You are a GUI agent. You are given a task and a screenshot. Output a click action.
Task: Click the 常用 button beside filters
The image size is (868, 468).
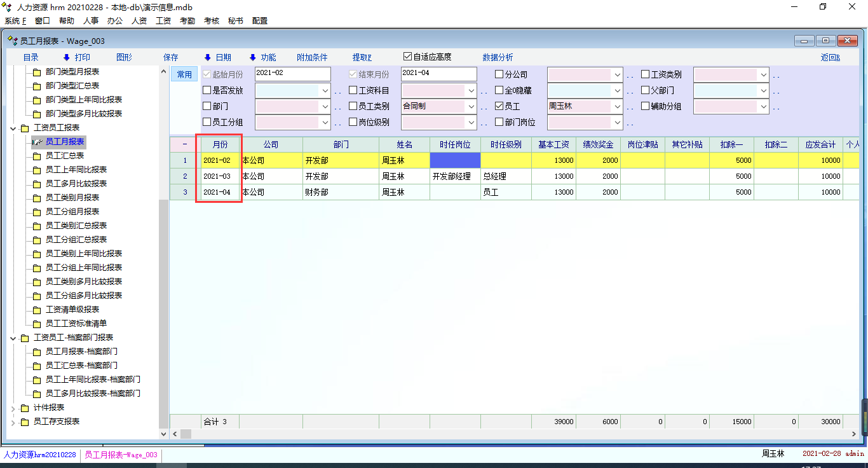184,74
